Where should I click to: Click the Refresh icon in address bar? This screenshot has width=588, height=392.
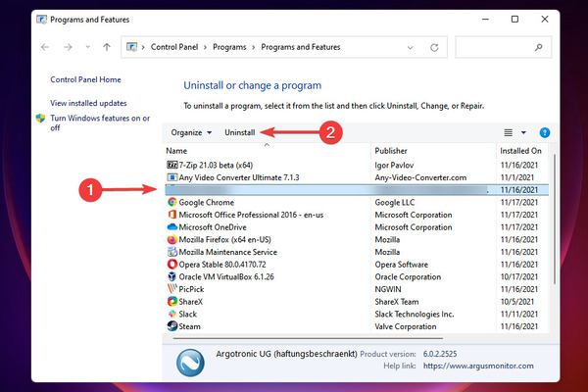pos(434,47)
